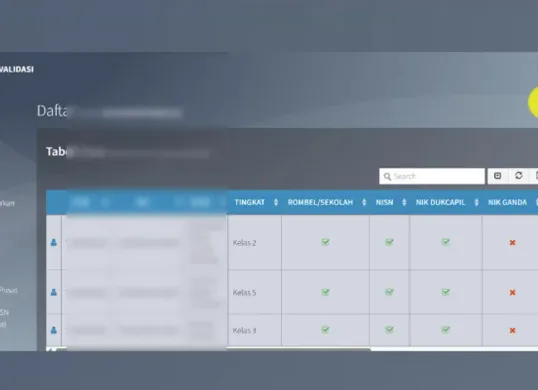
Task: Open the user profile icon in Kelas 2 row
Action: pyautogui.click(x=54, y=243)
